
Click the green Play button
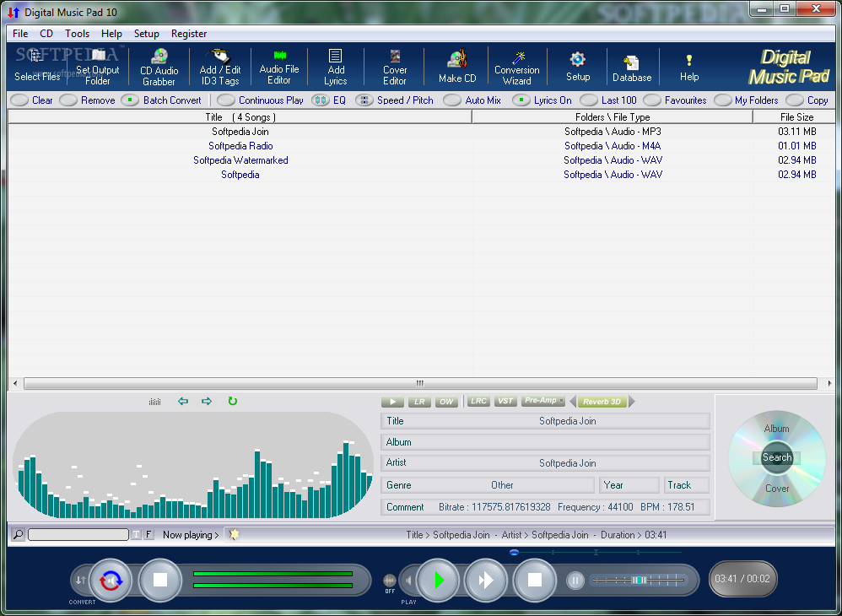pos(439,580)
